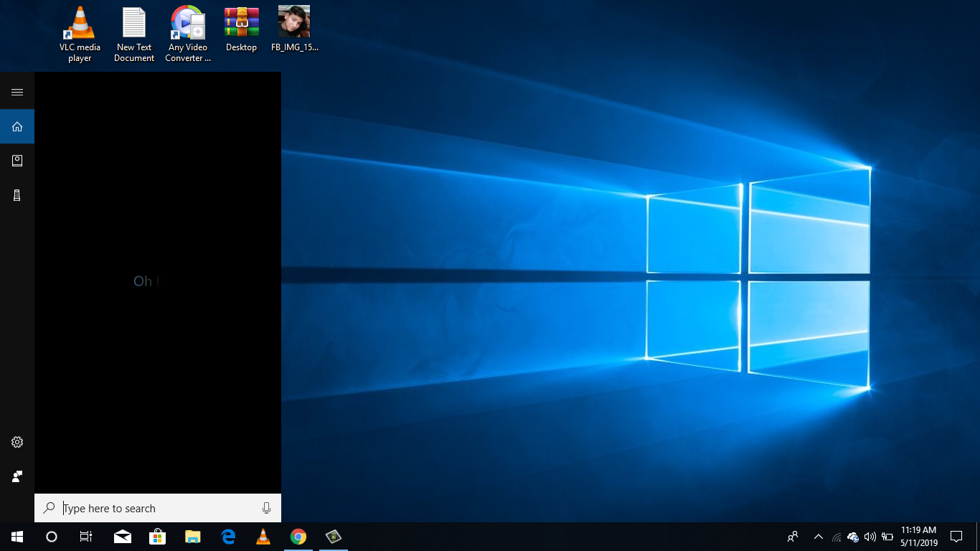Click the Type here to search box

[158, 508]
